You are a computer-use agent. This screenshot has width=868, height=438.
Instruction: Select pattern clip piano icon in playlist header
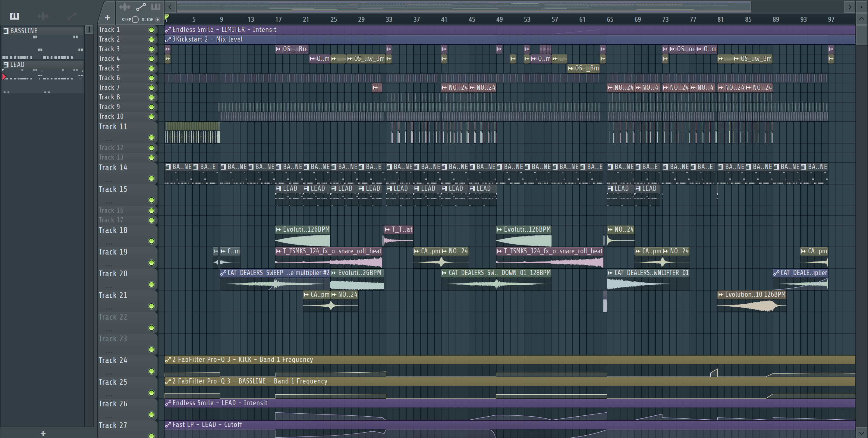156,7
